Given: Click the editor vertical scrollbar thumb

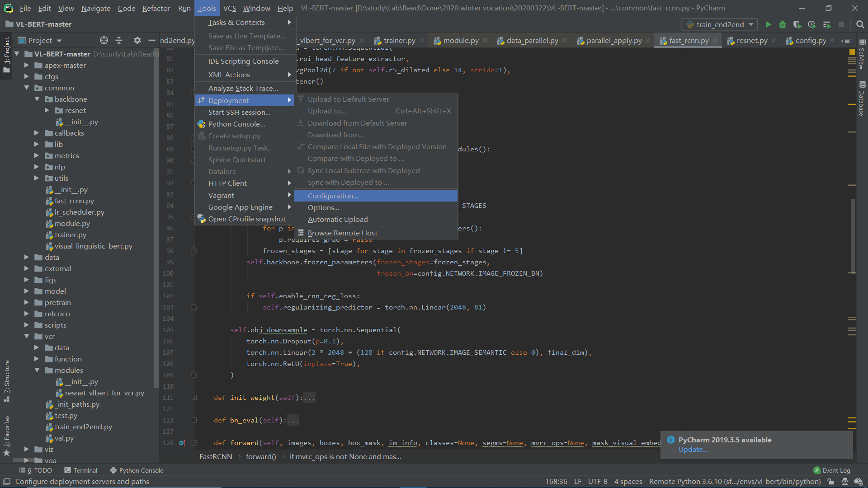Looking at the screenshot, I should click(x=853, y=235).
